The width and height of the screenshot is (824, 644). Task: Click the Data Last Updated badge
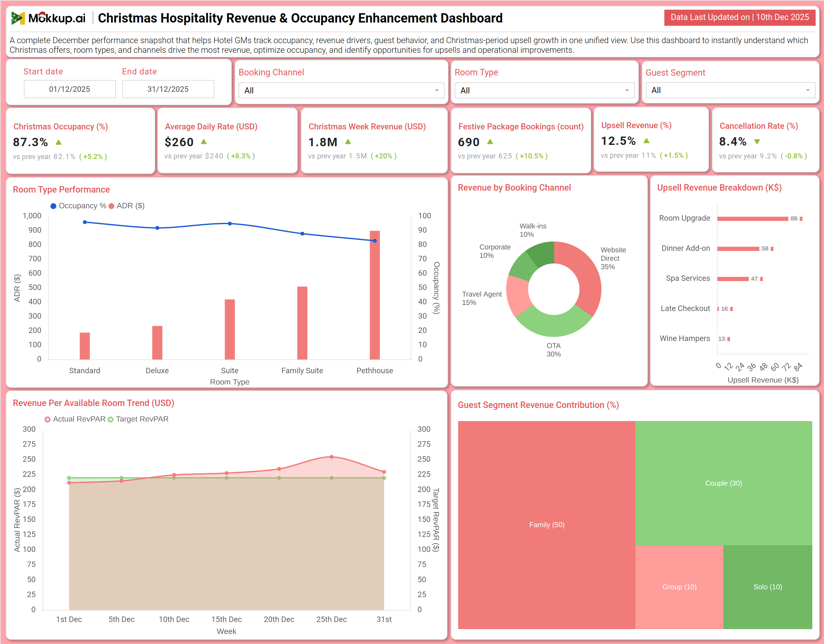click(739, 17)
